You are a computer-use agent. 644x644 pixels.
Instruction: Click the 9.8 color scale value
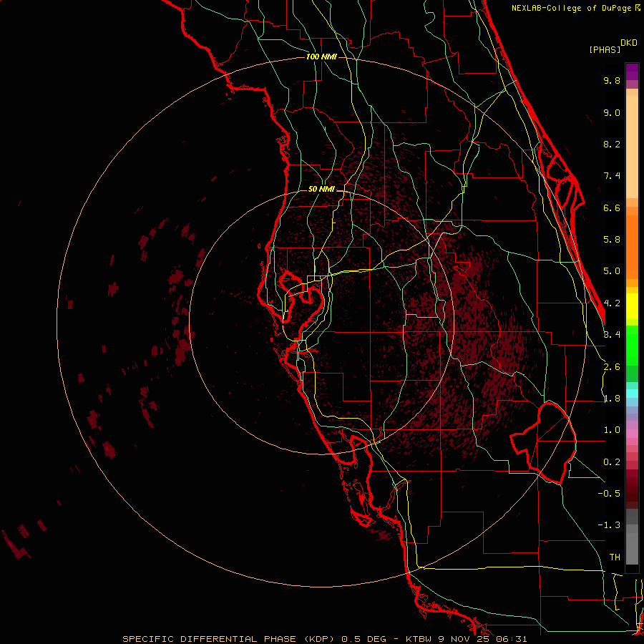coord(612,80)
